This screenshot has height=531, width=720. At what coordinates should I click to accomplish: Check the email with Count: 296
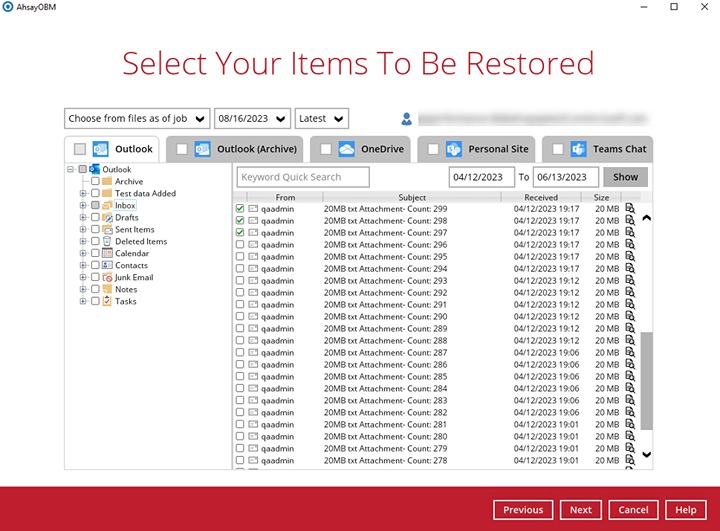coord(240,245)
